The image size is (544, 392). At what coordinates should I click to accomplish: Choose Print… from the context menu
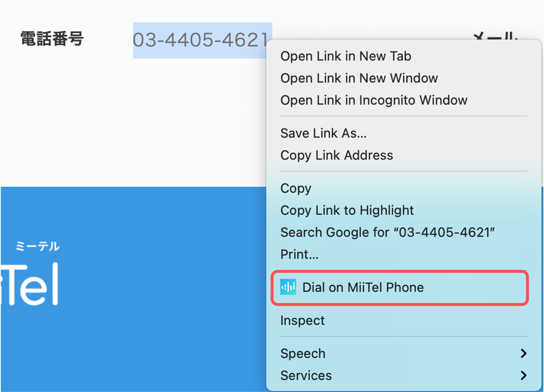coord(299,254)
